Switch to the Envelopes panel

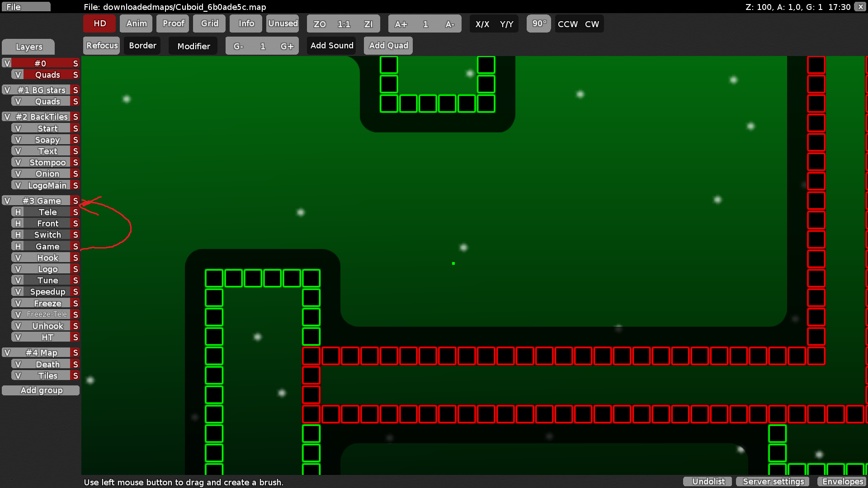tap(842, 482)
